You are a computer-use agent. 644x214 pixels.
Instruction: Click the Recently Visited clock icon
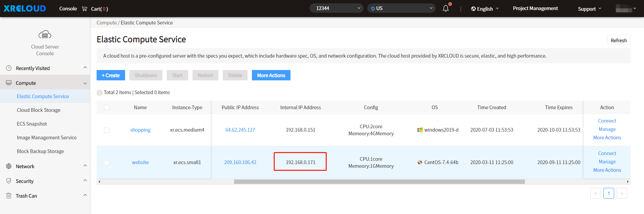[9, 68]
